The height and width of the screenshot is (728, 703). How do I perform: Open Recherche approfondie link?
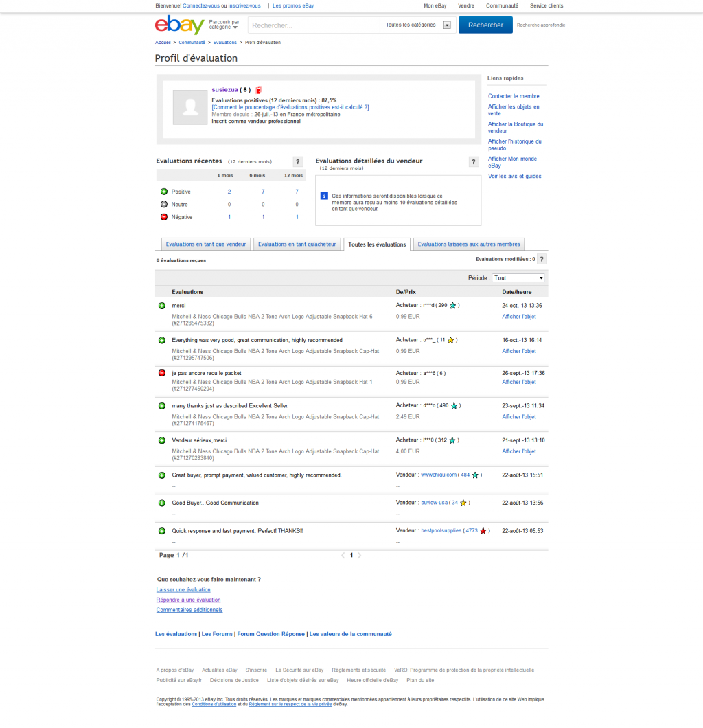(541, 25)
